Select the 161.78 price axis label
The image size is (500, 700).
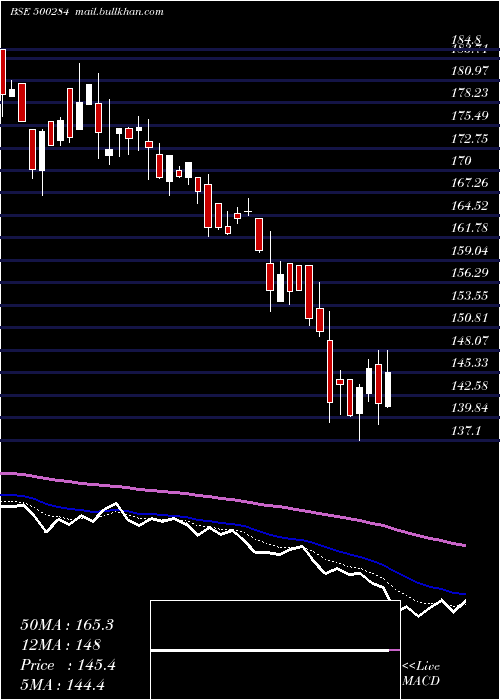tap(470, 228)
